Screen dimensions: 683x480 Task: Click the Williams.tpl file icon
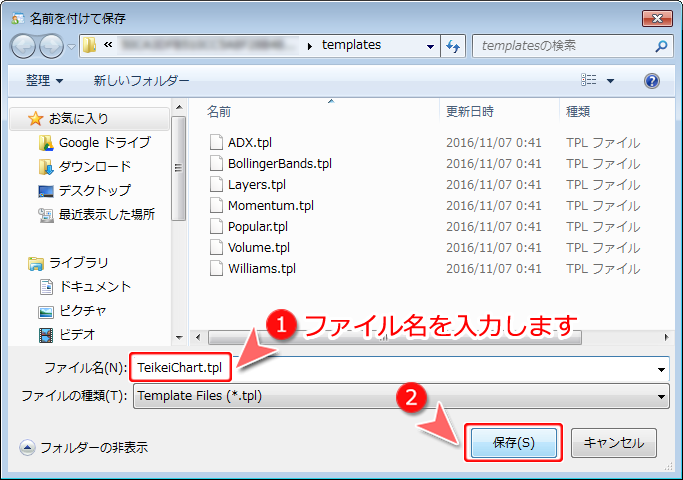tap(216, 268)
